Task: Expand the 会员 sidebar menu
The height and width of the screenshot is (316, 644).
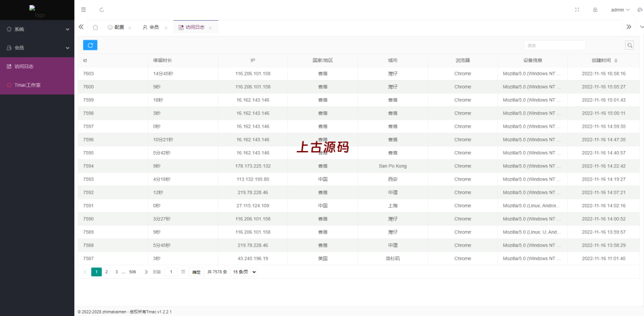Action: 37,48
